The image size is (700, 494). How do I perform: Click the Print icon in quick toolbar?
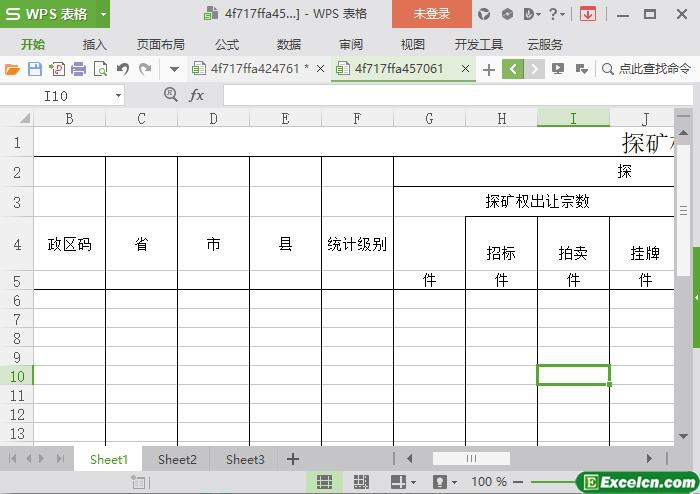pos(78,69)
